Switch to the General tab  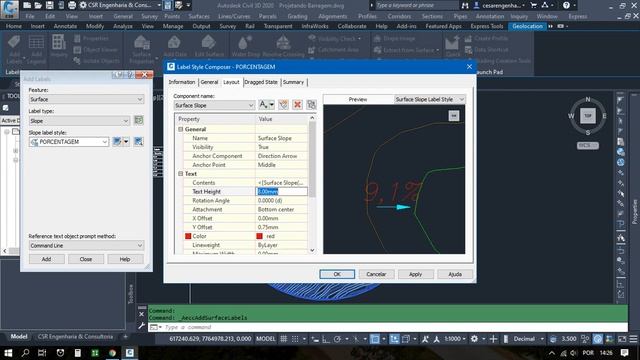pos(209,82)
